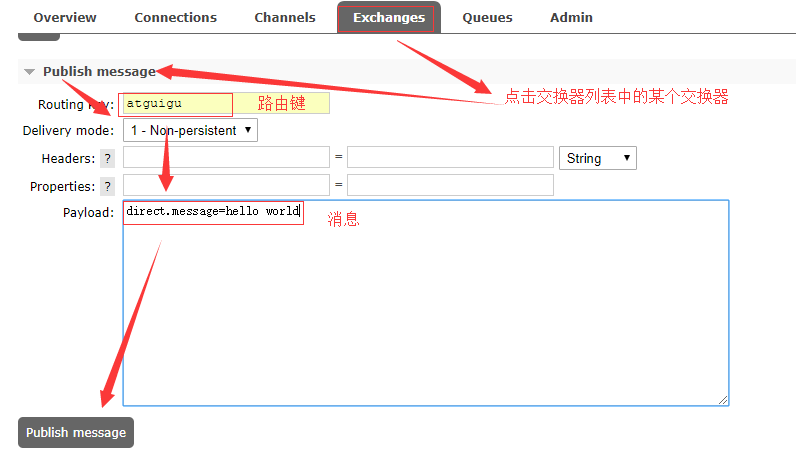Open the String type dropdown
The height and width of the screenshot is (454, 796).
598,158
